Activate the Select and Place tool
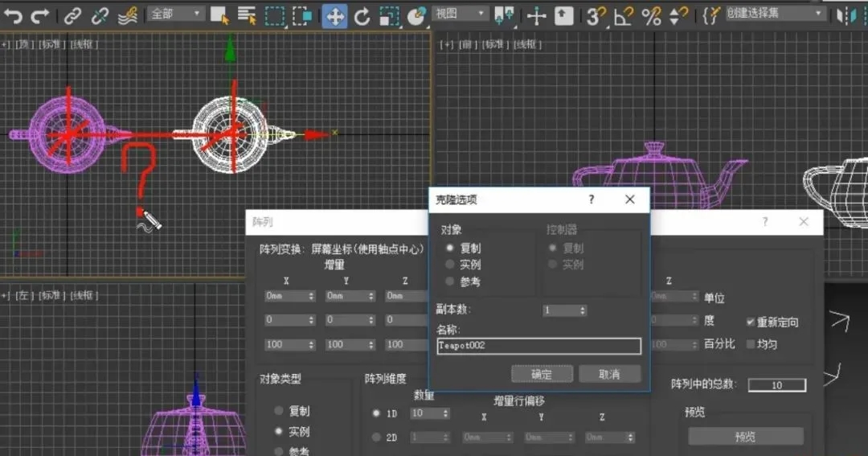 pos(416,15)
